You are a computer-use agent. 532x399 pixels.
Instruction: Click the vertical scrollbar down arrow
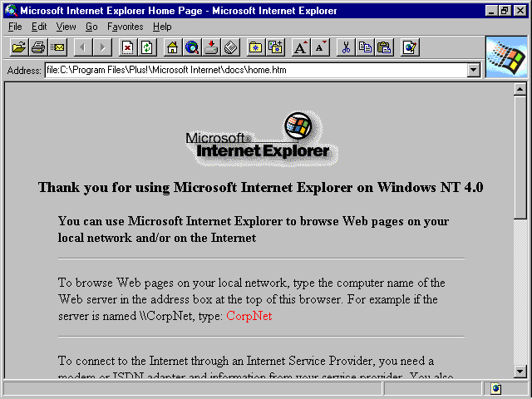tap(520, 372)
